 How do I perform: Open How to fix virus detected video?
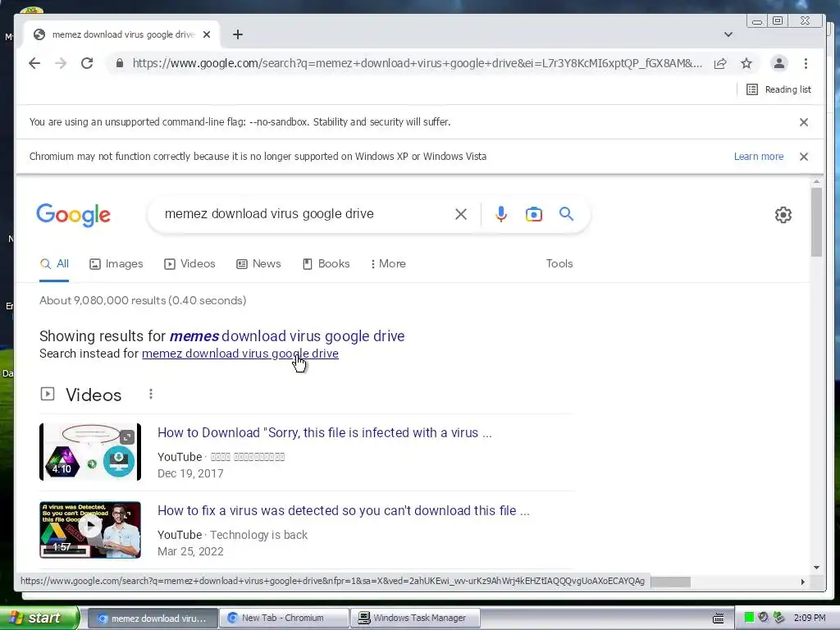[x=344, y=510]
